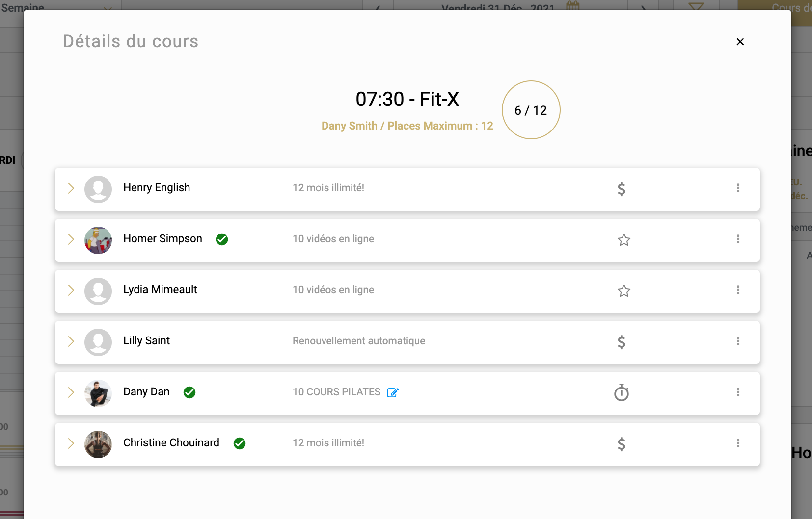The width and height of the screenshot is (812, 519).
Task: Click the stopwatch icon on Dany Dan's row
Action: tap(622, 392)
